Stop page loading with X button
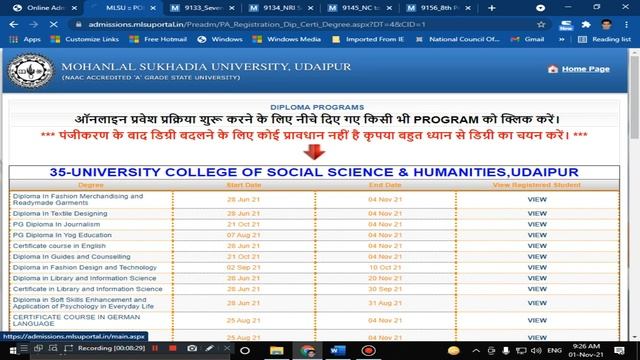The height and width of the screenshot is (360, 640). (53, 24)
